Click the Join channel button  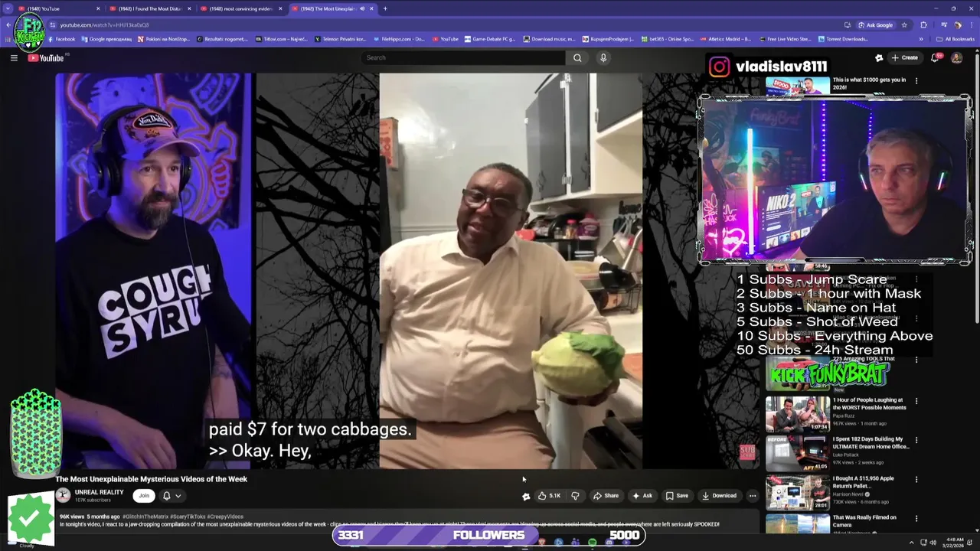[x=143, y=496]
